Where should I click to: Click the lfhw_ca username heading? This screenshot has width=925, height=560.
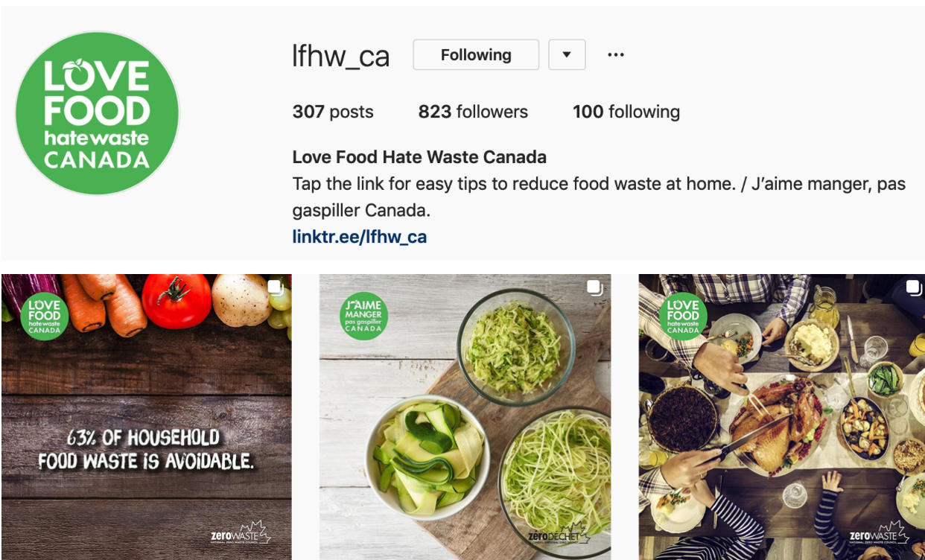(341, 56)
